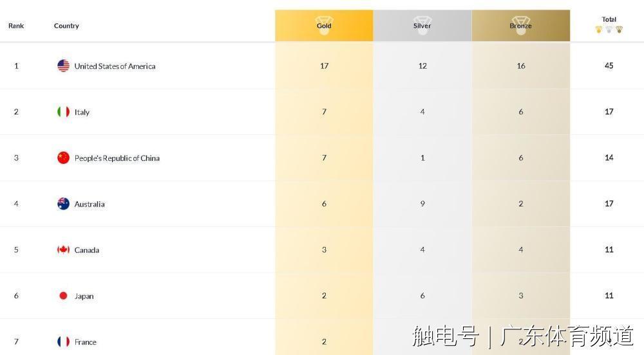
Task: Click the United States of America flag icon
Action: tap(63, 66)
